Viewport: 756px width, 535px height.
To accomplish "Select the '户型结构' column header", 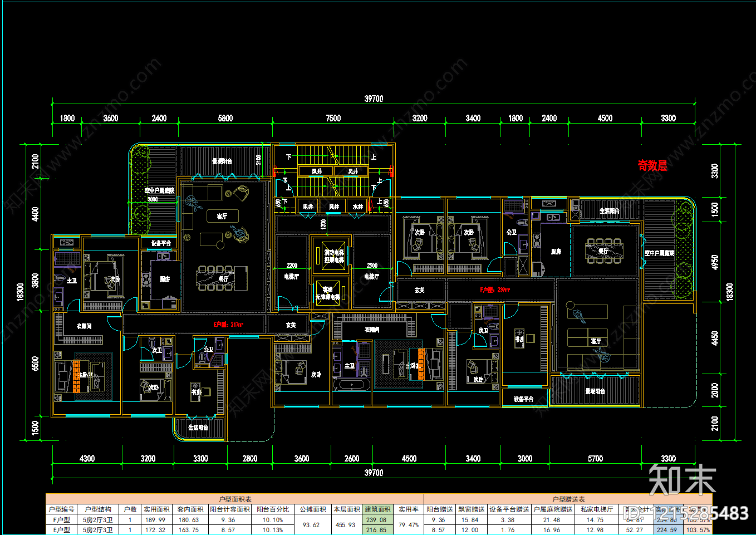I will pyautogui.click(x=97, y=509).
